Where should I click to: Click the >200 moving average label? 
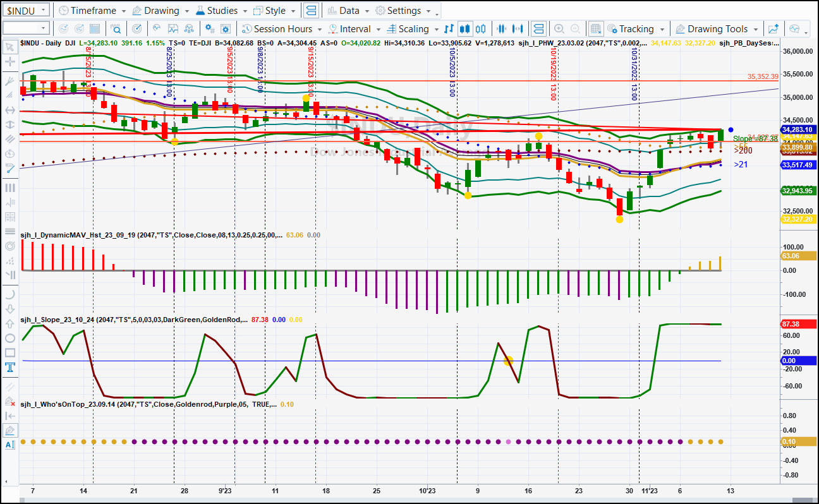point(743,150)
